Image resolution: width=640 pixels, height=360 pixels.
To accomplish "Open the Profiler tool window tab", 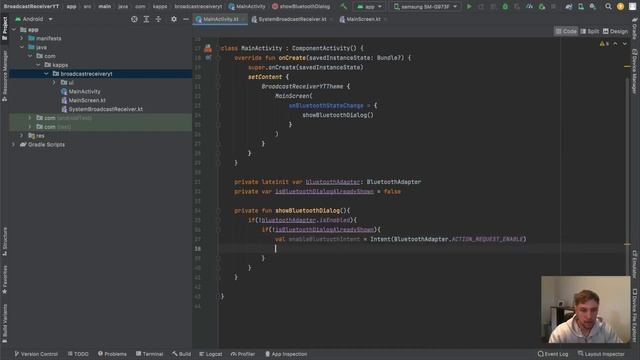I will coord(243,354).
